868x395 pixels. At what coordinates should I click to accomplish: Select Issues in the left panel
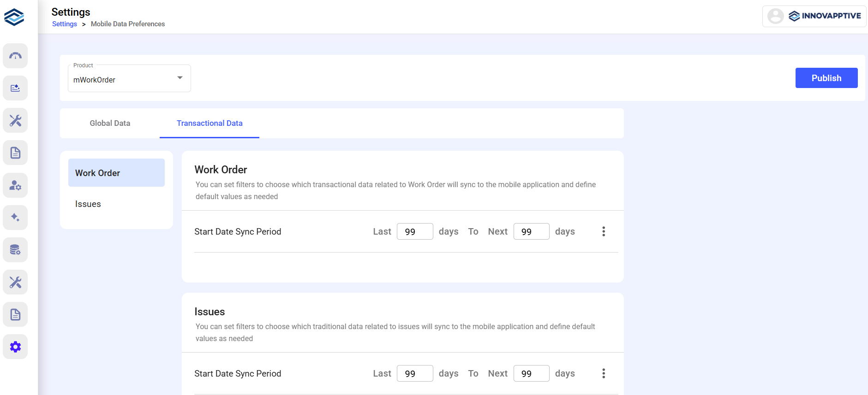pyautogui.click(x=88, y=204)
